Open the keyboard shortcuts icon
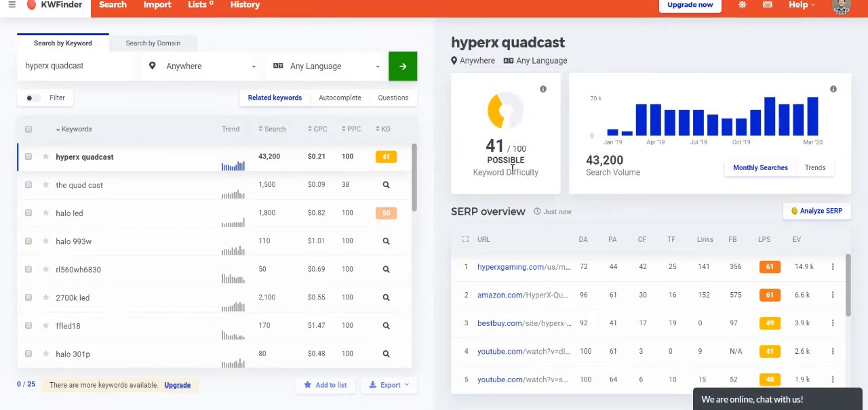Screen dimensions: 868x410 pos(768,5)
